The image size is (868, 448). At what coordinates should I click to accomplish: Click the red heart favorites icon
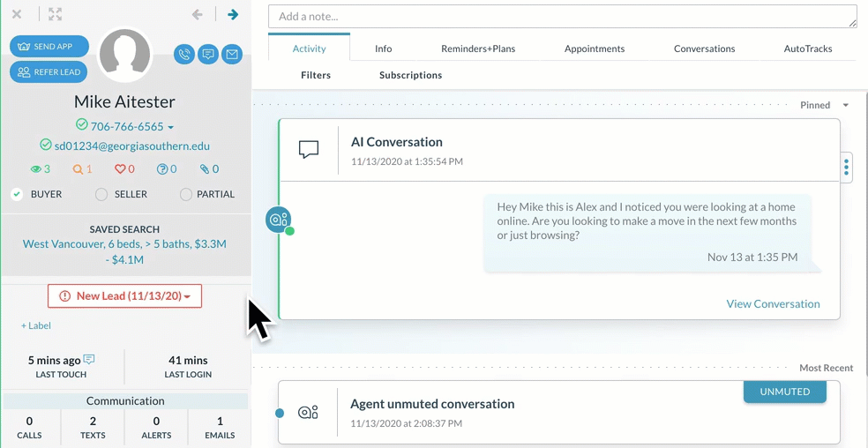124,169
